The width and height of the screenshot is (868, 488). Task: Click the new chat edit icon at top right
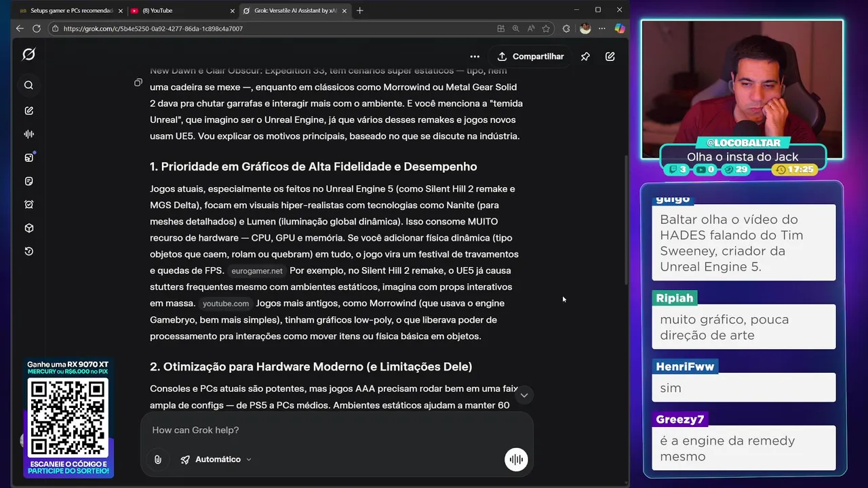[x=610, y=56]
